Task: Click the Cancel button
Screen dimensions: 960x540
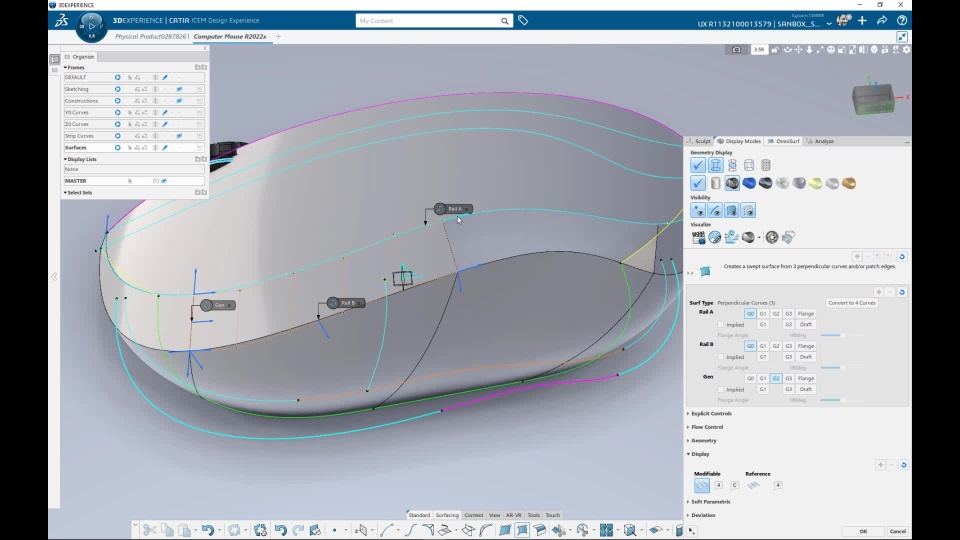Action: [898, 531]
